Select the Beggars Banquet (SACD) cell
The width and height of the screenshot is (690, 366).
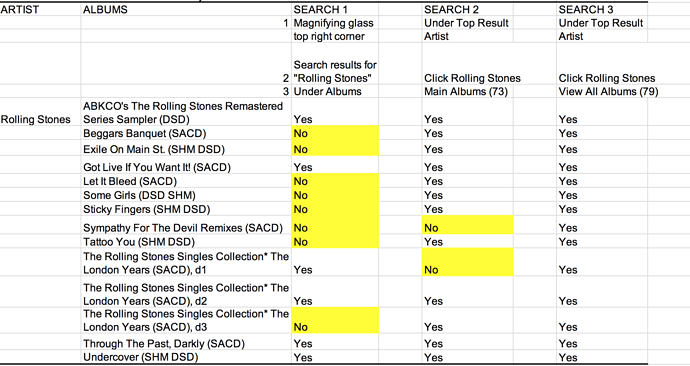click(186, 133)
